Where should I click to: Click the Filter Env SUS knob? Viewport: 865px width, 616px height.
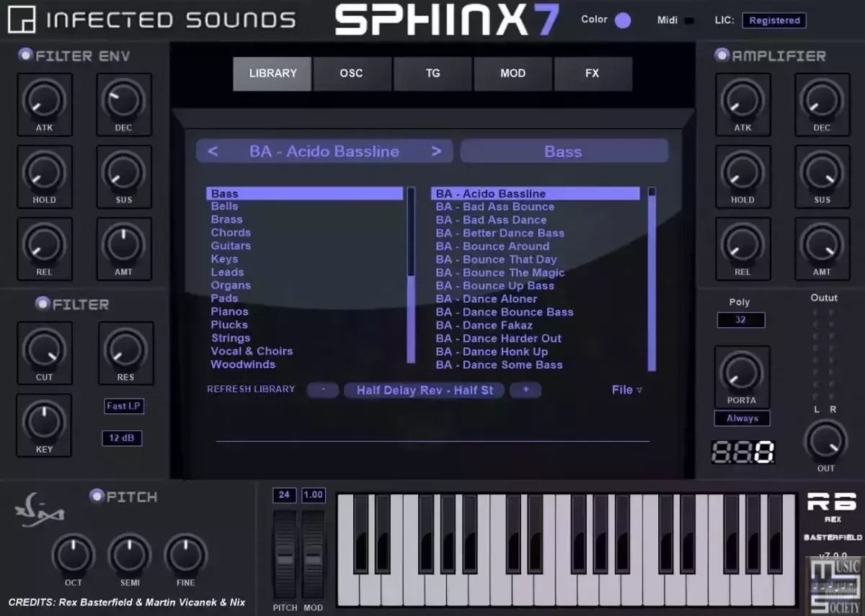coord(123,171)
